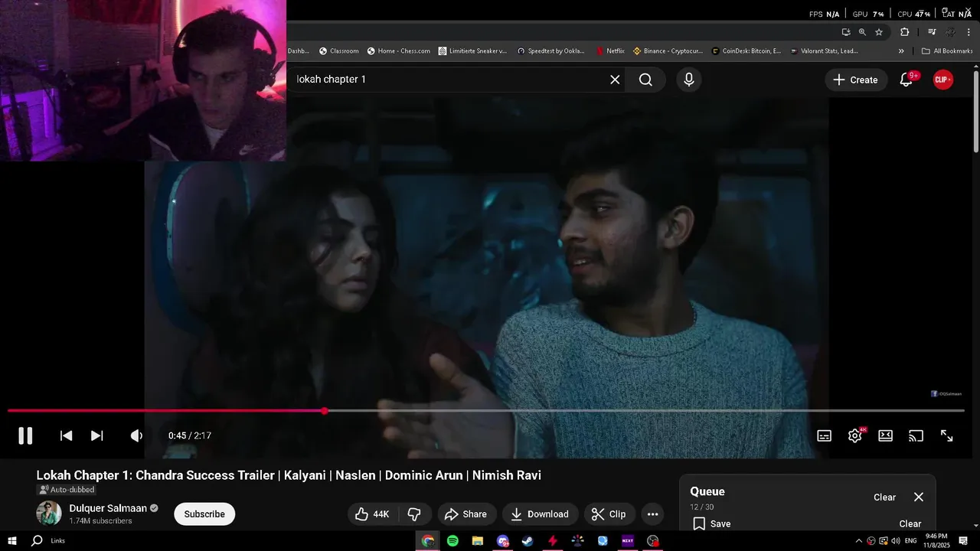Expand hidden bookmarks chevron
Screen dimensions: 980x551
click(x=901, y=51)
